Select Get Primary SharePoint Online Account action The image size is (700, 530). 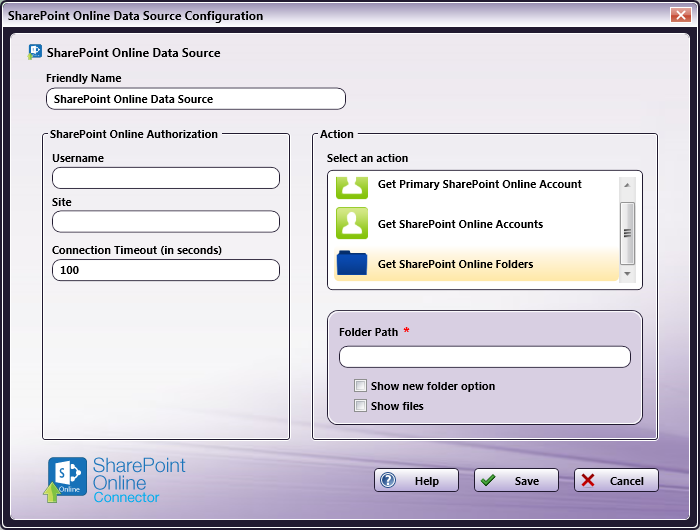tap(476, 188)
